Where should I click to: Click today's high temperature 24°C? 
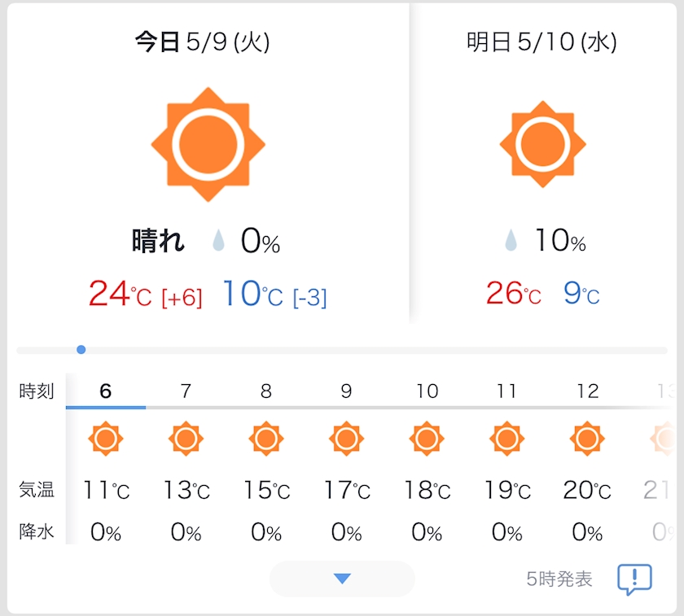[x=120, y=294]
